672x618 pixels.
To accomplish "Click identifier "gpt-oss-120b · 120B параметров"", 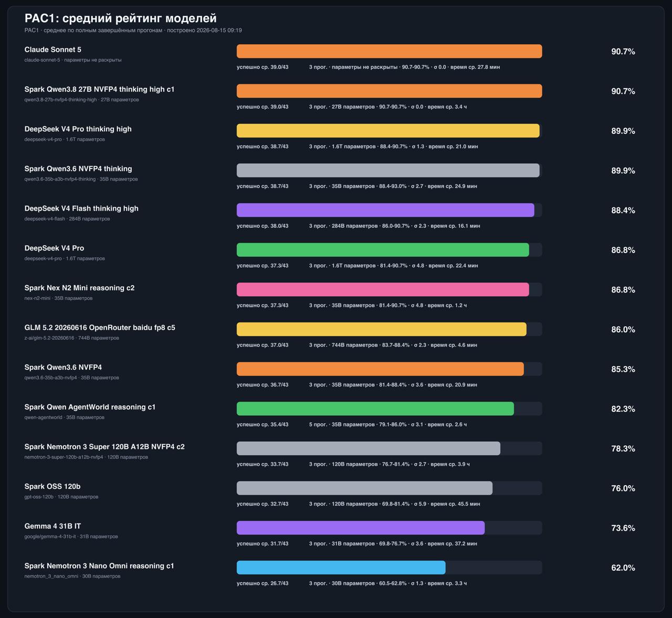I will click(61, 497).
